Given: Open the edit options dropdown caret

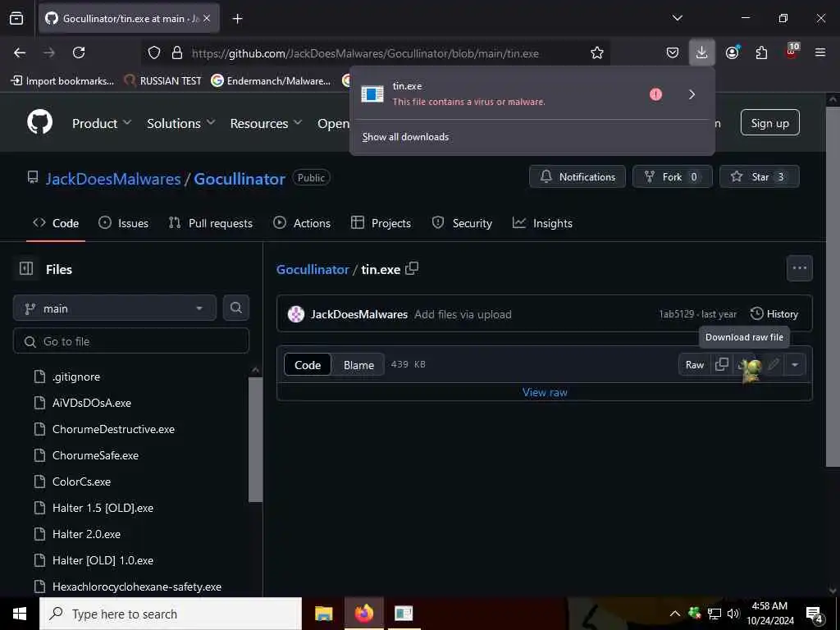Looking at the screenshot, I should pyautogui.click(x=794, y=365).
